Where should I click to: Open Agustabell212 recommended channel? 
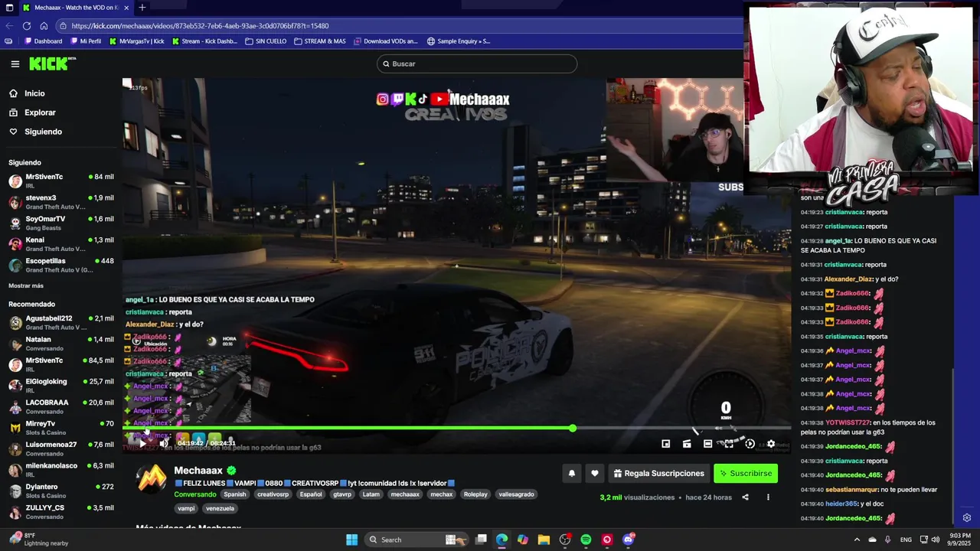coord(61,322)
